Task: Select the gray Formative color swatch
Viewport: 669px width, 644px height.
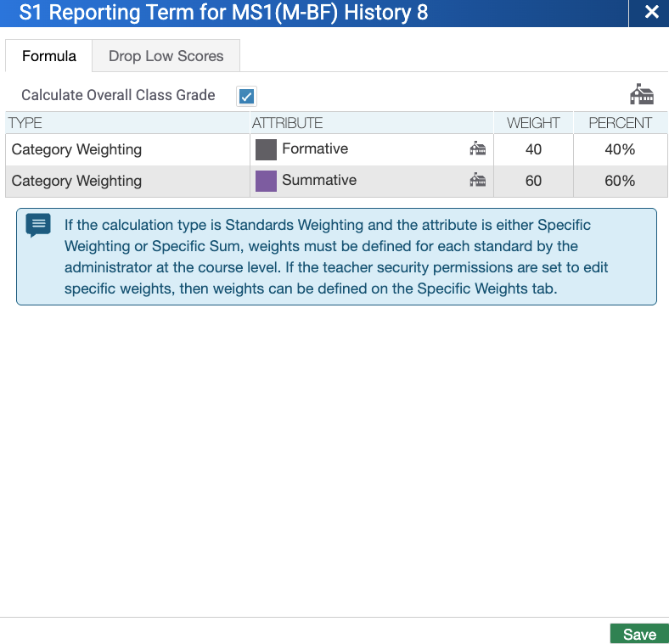Action: [x=266, y=149]
